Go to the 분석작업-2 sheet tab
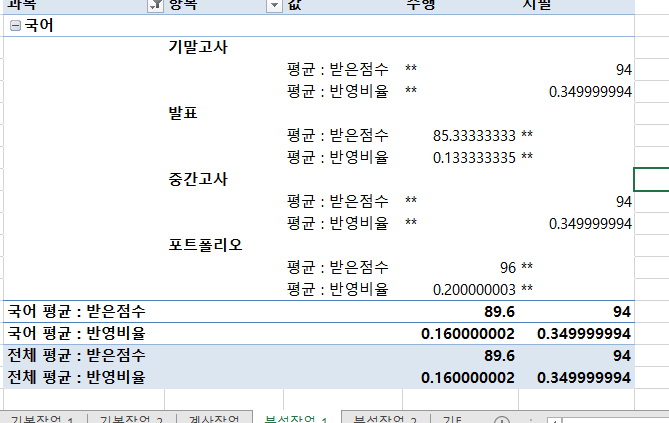This screenshot has height=423, width=669. [385, 418]
